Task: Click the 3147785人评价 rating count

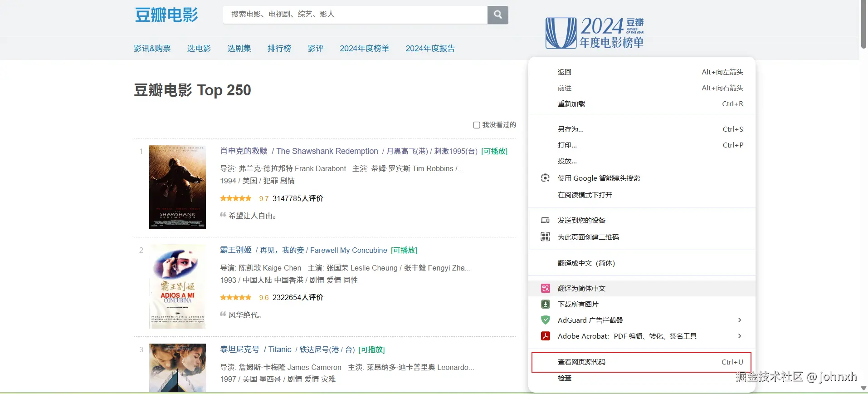Action: click(x=298, y=198)
